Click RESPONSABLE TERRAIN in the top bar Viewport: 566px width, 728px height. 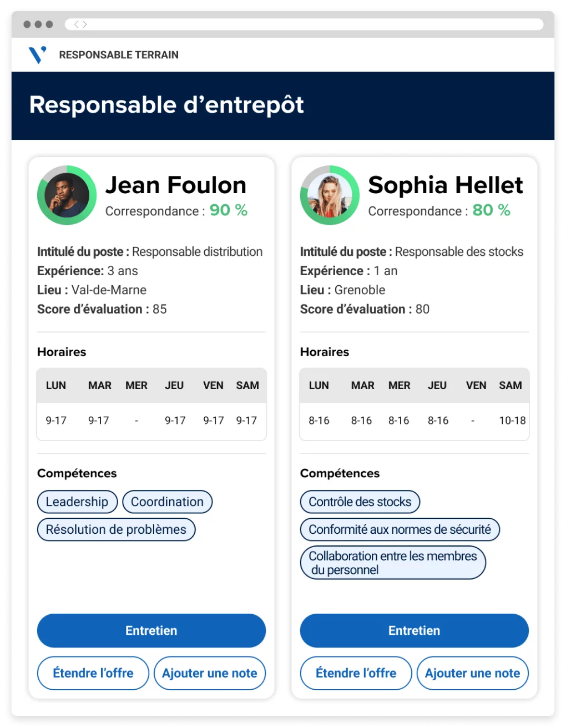coord(118,54)
